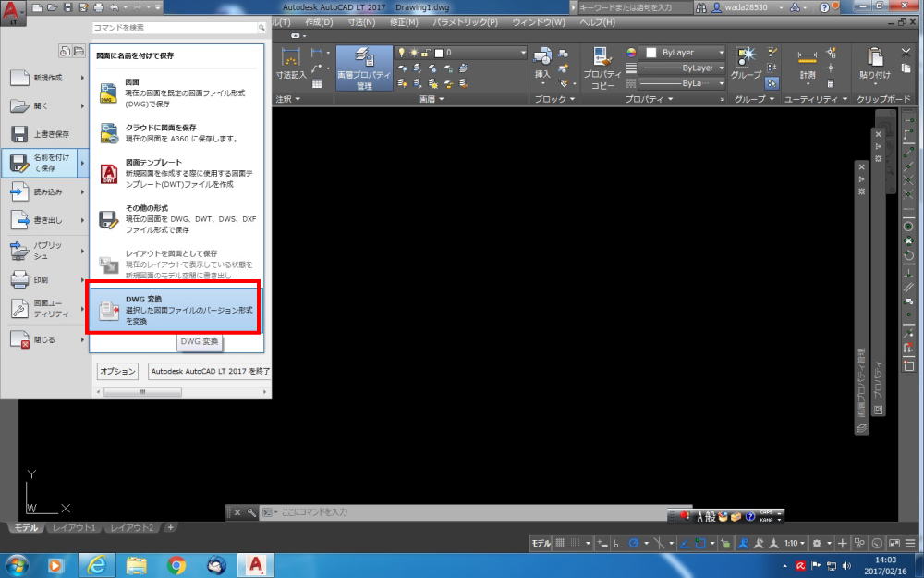Click the オプション button
Image resolution: width=924 pixels, height=578 pixels.
[117, 371]
